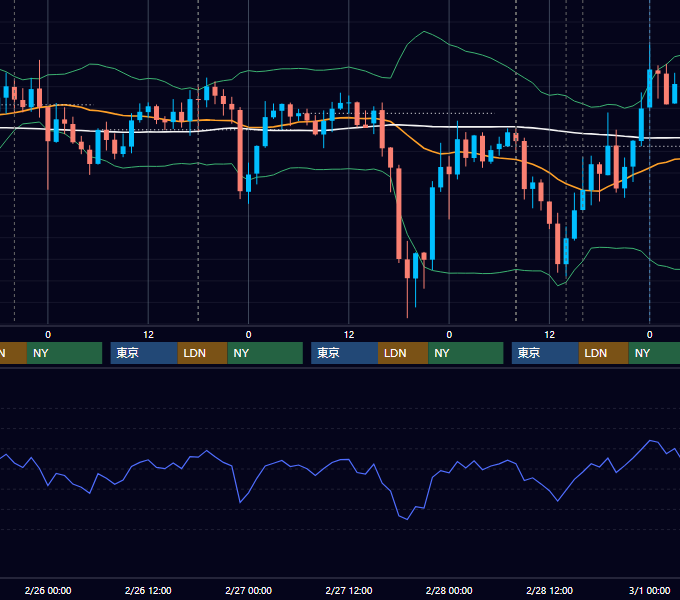Click the 2/26 00:00 date label

pos(48,590)
